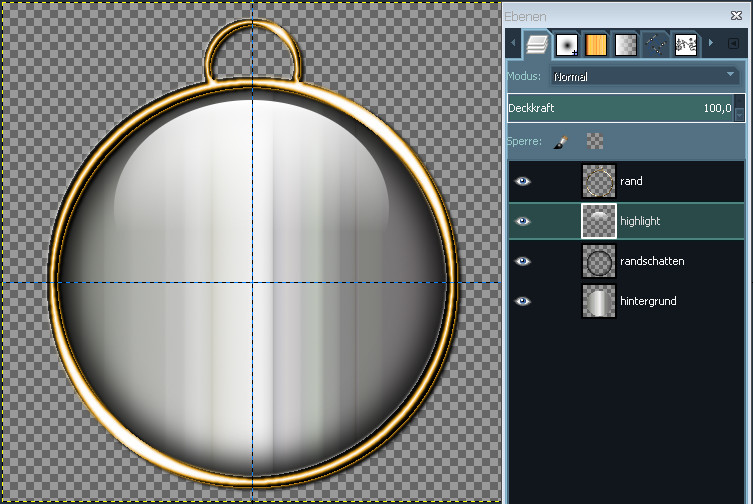Toggle the lock alpha channel checkerboard icon

pos(595,142)
